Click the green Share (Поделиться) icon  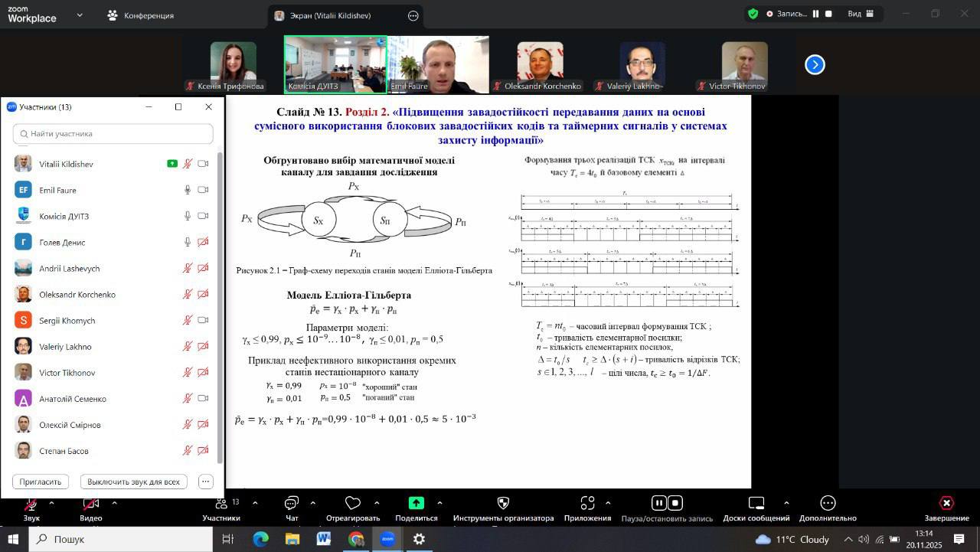(416, 503)
